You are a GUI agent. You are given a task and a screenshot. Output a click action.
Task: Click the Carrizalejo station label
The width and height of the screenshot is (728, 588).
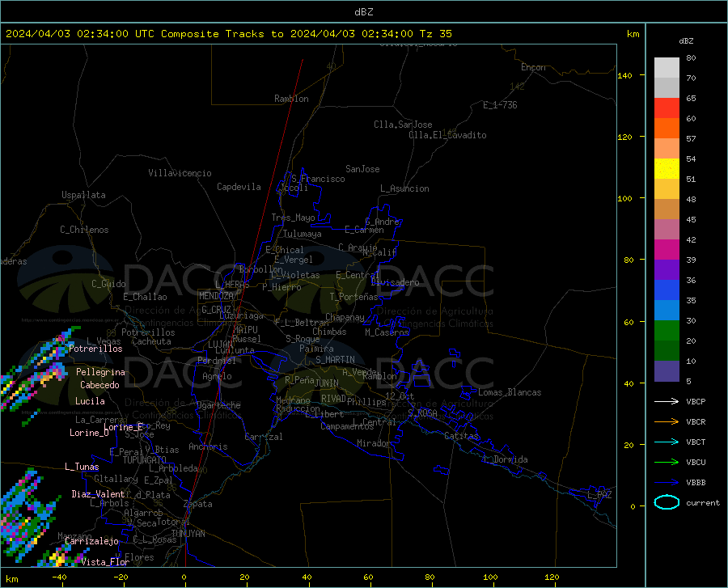[x=91, y=541]
